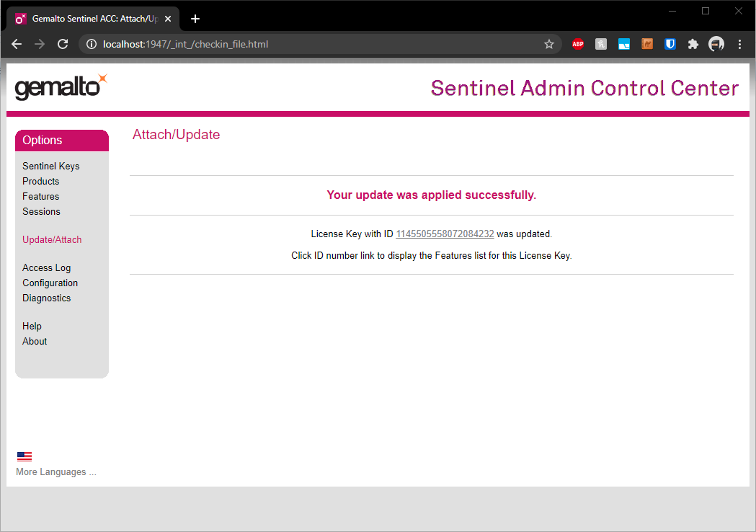The image size is (756, 532).
Task: Click the License Key ID link
Action: [445, 234]
